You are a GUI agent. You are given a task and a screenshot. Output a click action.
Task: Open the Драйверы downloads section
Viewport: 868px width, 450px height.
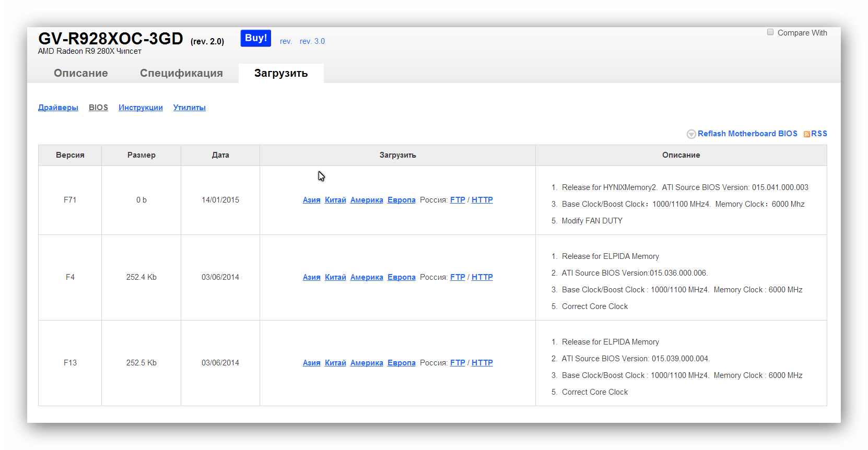coord(58,108)
